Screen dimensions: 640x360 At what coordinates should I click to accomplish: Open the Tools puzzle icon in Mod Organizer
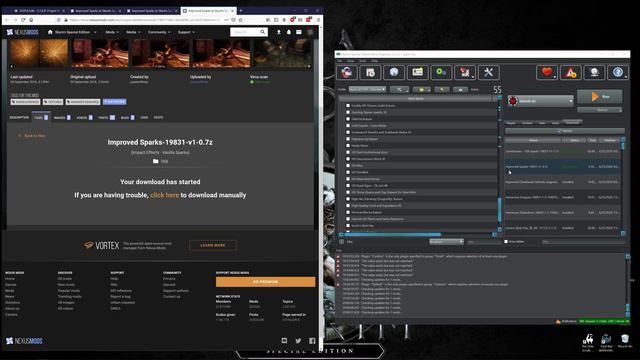[465, 73]
